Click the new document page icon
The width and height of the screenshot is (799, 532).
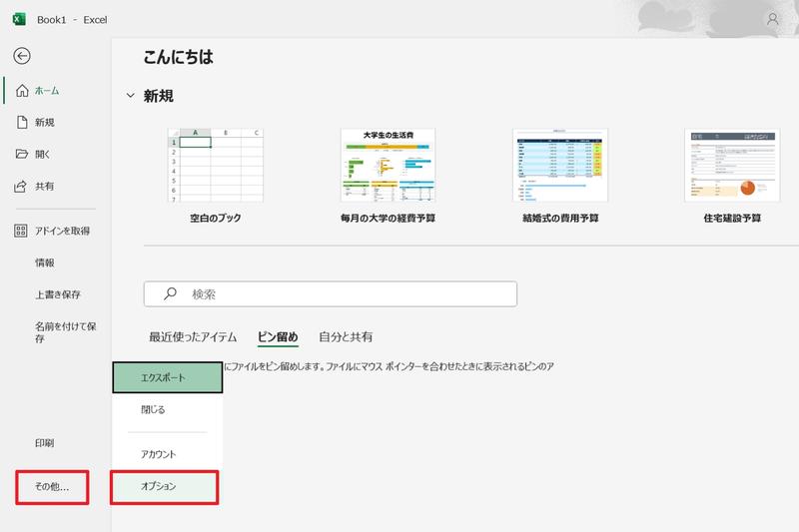click(x=22, y=122)
